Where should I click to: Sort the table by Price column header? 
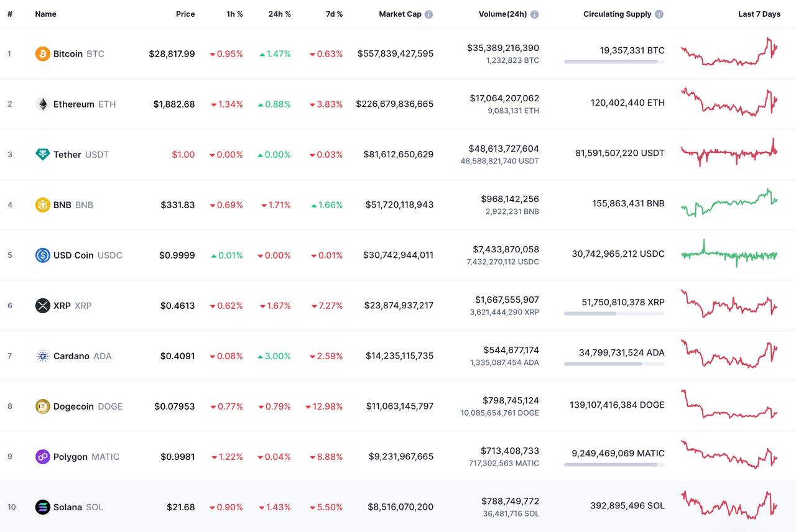[x=185, y=14]
